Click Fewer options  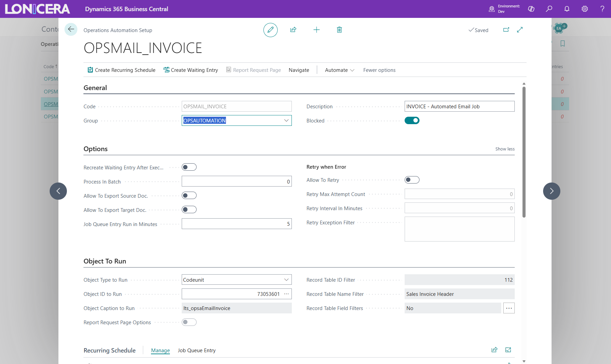(379, 70)
